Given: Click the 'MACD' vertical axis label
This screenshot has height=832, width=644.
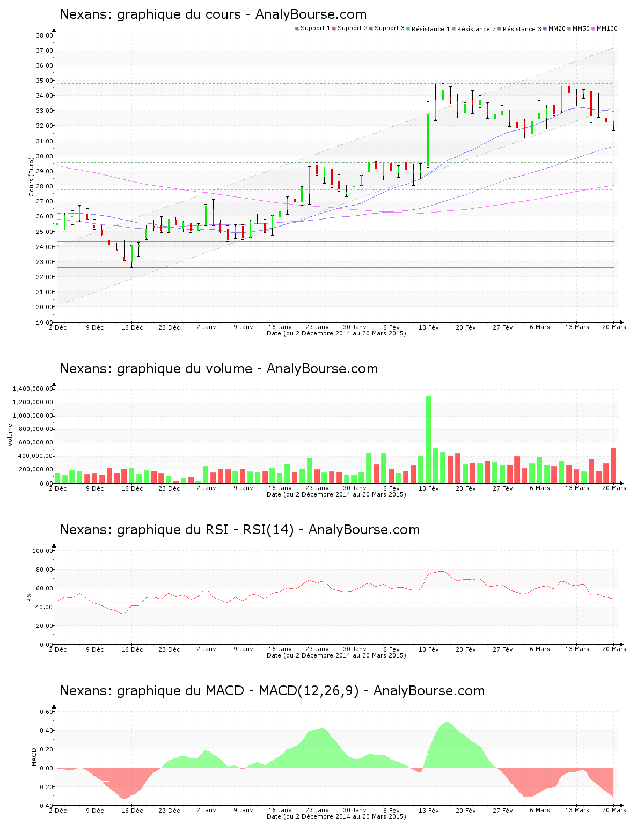Looking at the screenshot, I should click(x=34, y=757).
